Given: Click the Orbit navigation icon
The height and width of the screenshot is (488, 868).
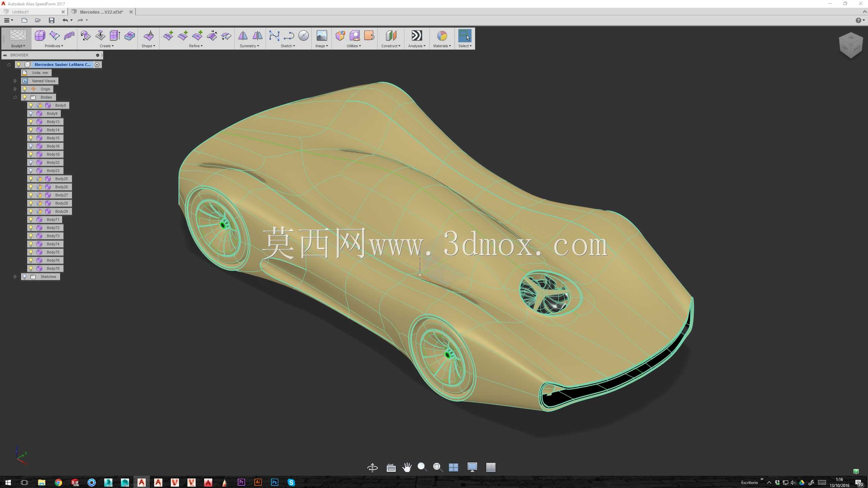Looking at the screenshot, I should [x=373, y=468].
